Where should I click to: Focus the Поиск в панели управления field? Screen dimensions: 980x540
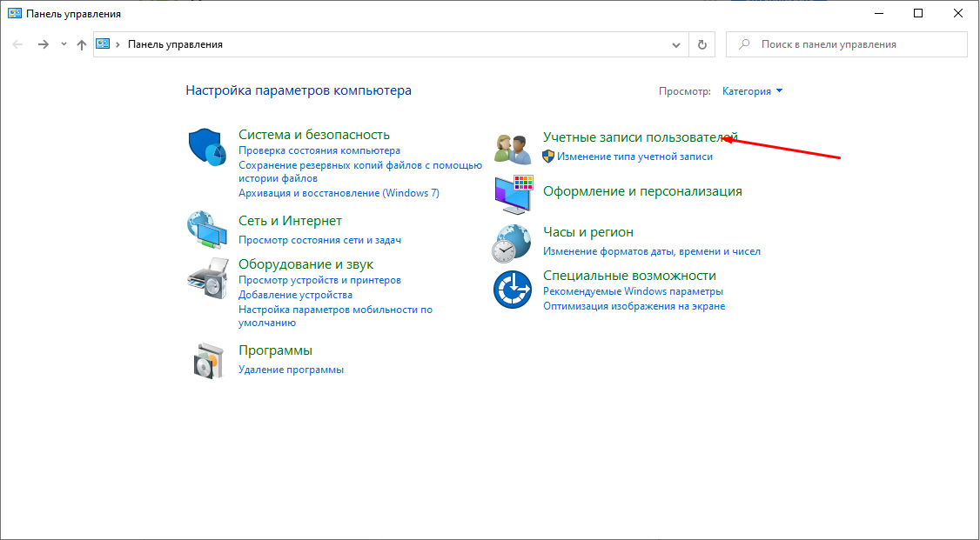click(846, 44)
